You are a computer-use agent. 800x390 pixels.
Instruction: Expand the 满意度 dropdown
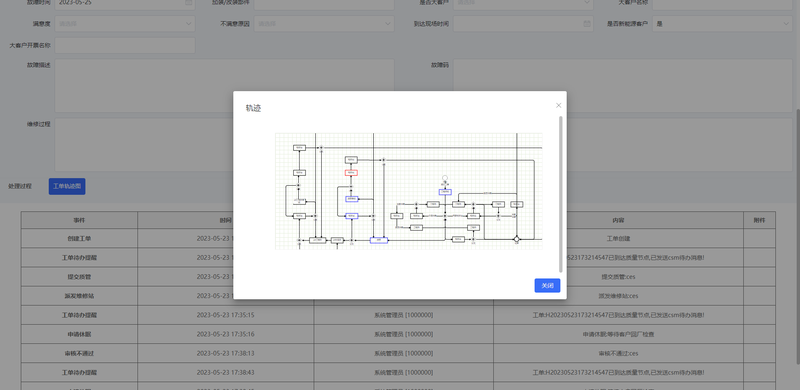coord(125,23)
